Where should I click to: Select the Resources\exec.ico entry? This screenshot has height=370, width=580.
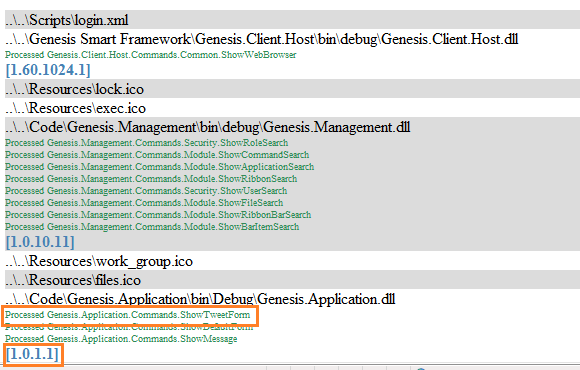tap(75, 108)
